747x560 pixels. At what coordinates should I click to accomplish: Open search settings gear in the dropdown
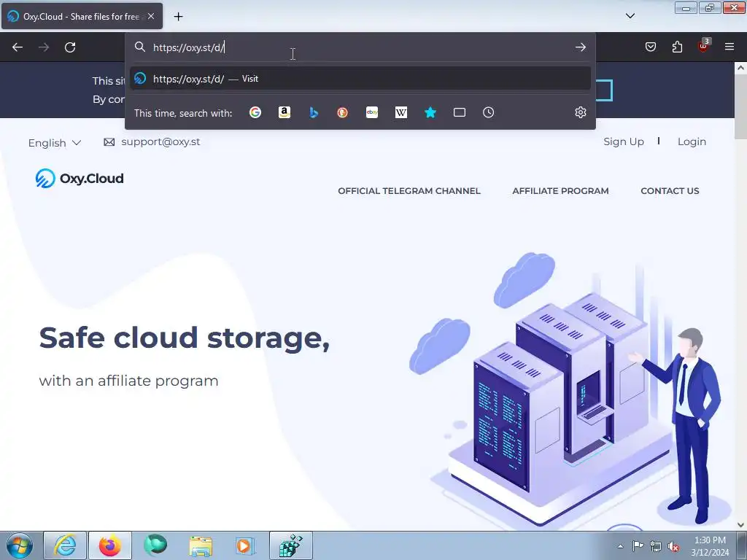(x=580, y=112)
